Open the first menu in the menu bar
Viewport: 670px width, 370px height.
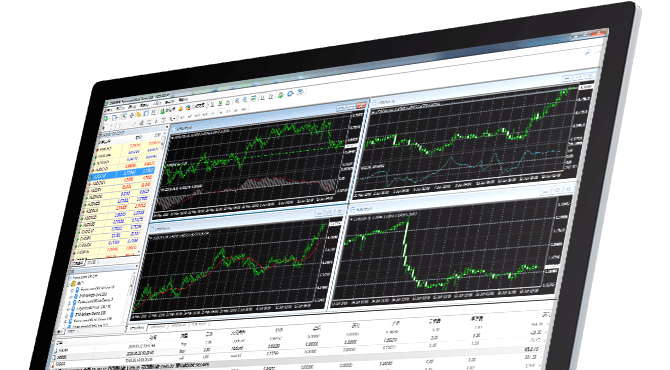coord(110,109)
